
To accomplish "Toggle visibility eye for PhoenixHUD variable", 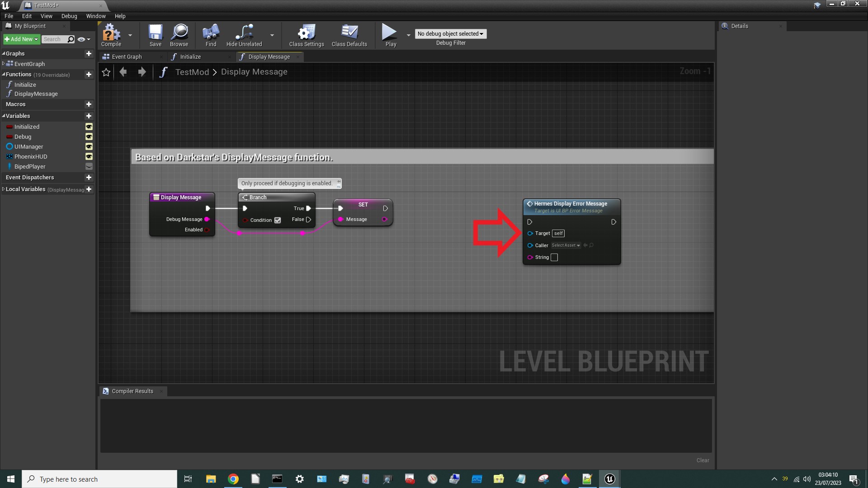I will 89,157.
